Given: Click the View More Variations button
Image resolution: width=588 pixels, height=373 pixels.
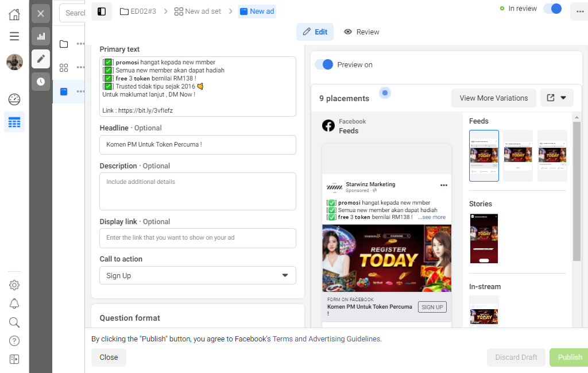Looking at the screenshot, I should pos(493,98).
